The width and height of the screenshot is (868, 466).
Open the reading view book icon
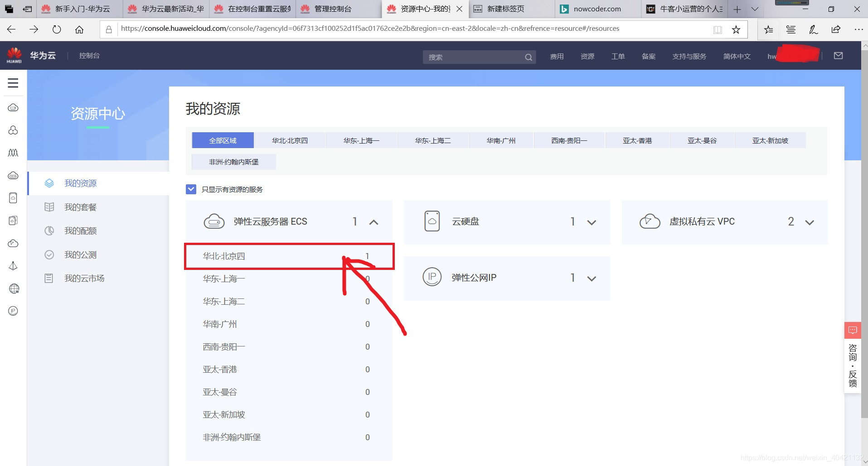pyautogui.click(x=718, y=30)
